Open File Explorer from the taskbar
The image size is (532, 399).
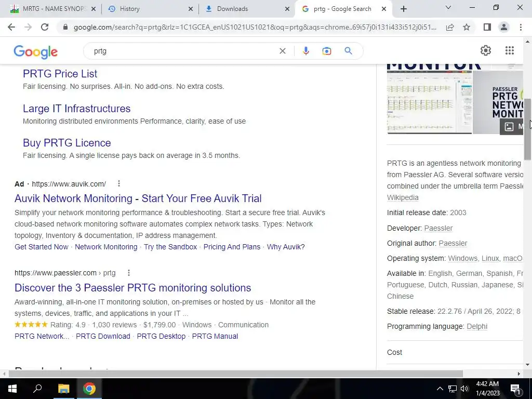click(63, 389)
